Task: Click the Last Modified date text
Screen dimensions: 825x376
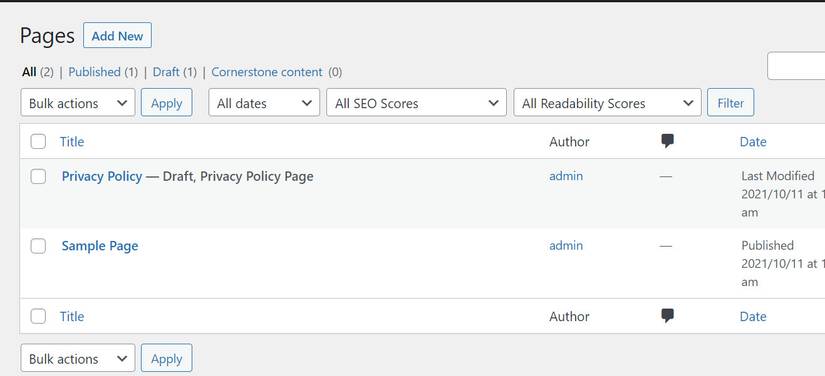Action: (x=778, y=176)
